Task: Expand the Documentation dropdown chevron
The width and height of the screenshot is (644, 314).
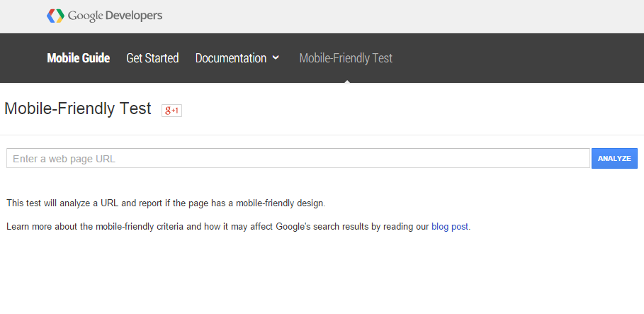Action: tap(276, 57)
